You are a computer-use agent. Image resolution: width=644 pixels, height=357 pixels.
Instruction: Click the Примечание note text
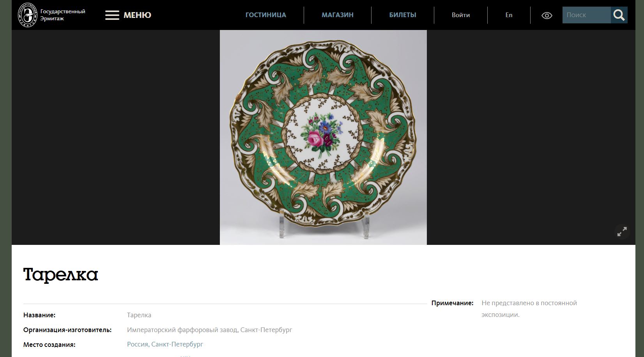coord(529,309)
